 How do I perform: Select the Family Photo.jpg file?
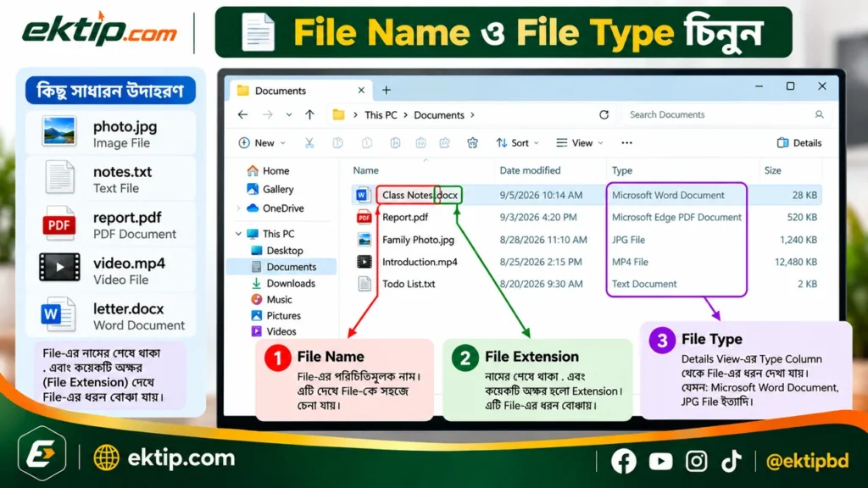pyautogui.click(x=587, y=240)
